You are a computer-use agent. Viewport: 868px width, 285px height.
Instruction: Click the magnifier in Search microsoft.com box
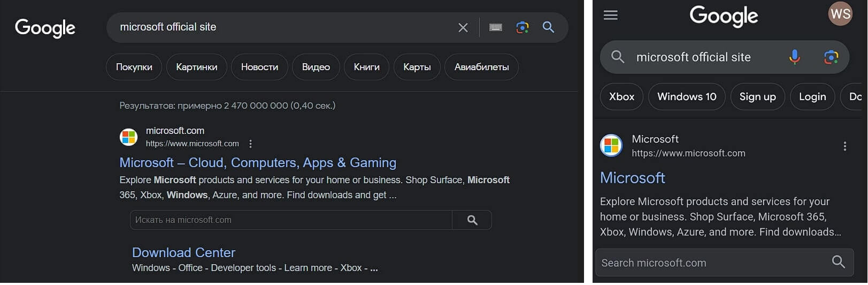tap(839, 262)
